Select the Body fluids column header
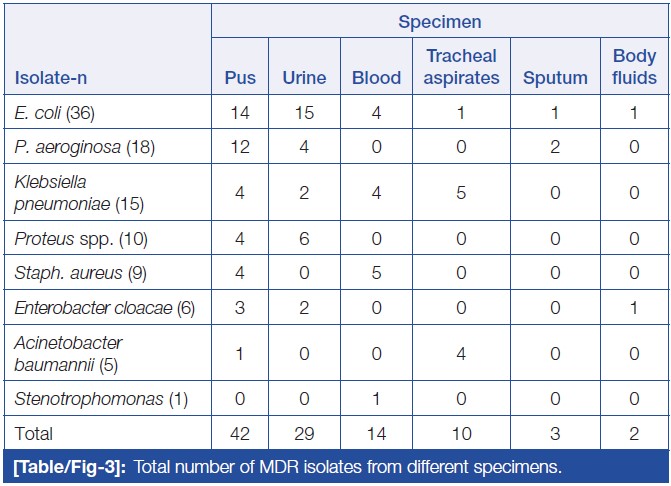The image size is (671, 486). click(635, 67)
